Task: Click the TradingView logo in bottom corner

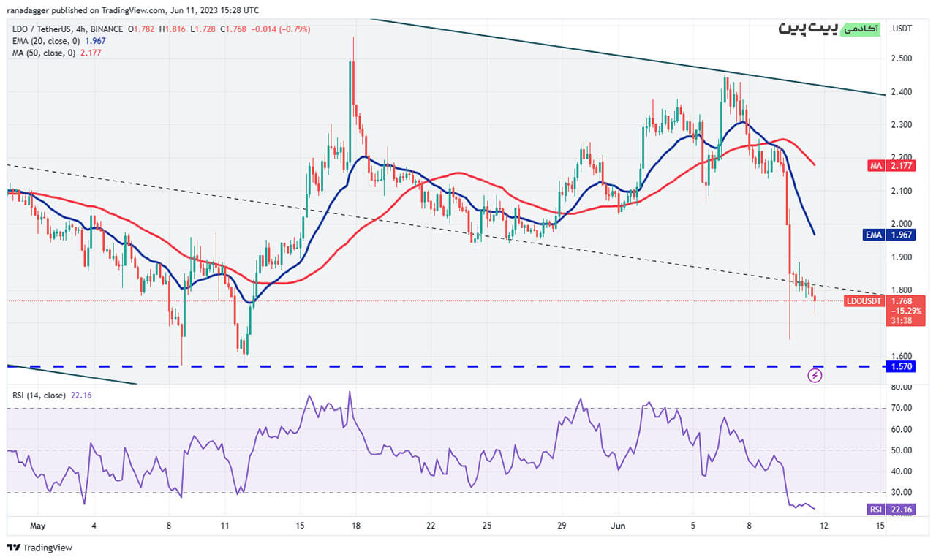Action: (40, 548)
